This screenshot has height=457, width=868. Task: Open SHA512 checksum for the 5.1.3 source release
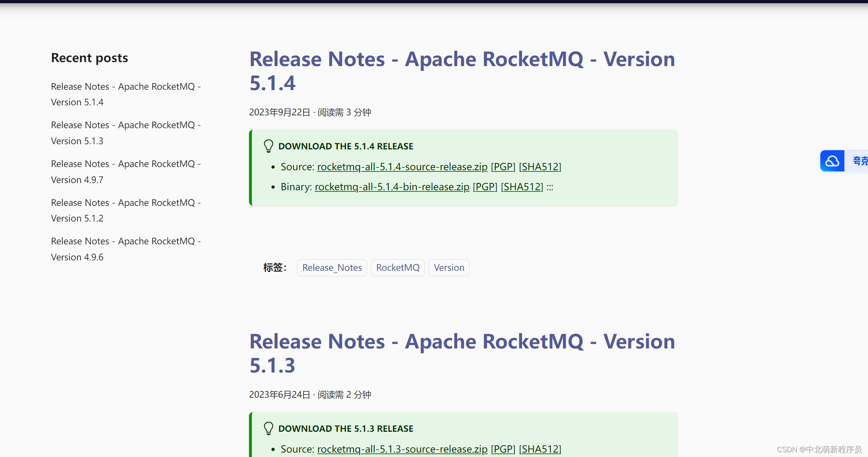click(x=540, y=449)
